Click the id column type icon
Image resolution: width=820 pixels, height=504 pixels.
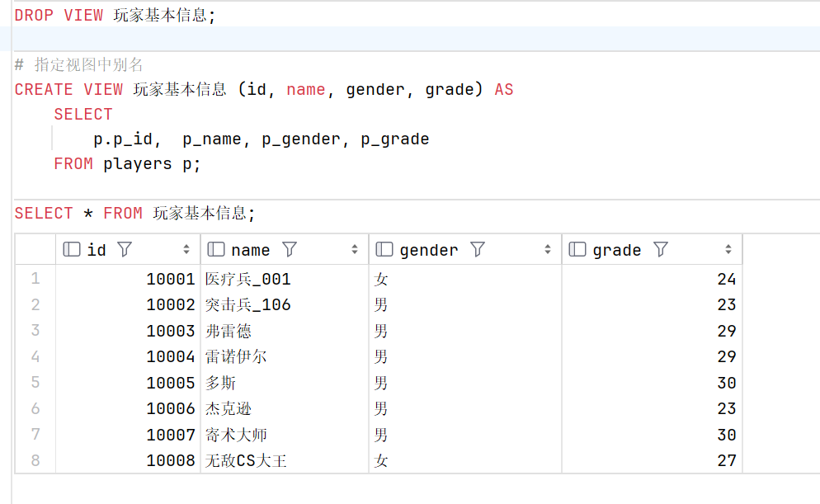tap(72, 249)
